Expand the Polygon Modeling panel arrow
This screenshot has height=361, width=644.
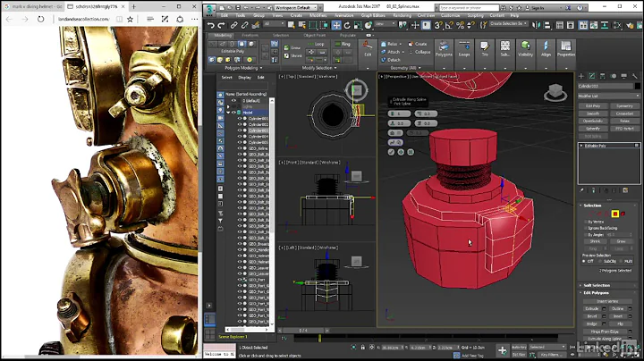(261, 68)
